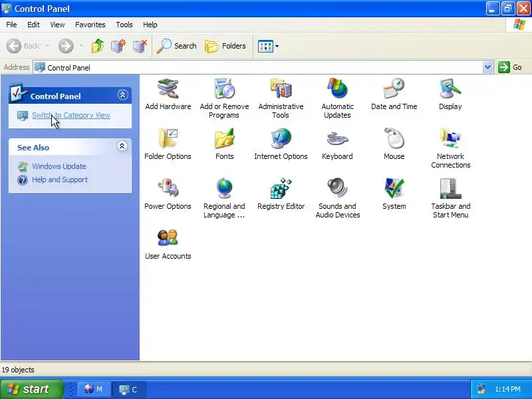Click the 1:14 PM clock
532x399 pixels.
point(507,389)
